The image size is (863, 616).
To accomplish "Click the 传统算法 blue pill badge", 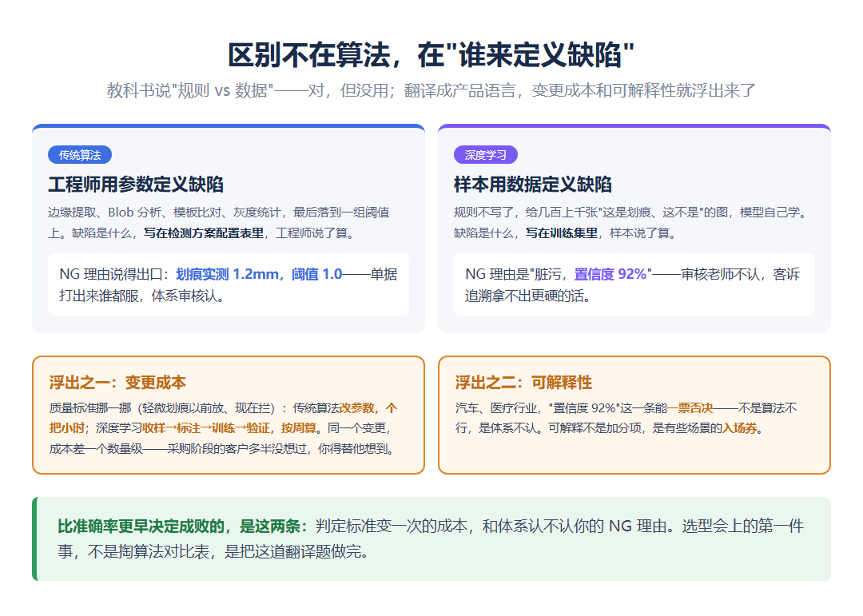I will pos(80,155).
